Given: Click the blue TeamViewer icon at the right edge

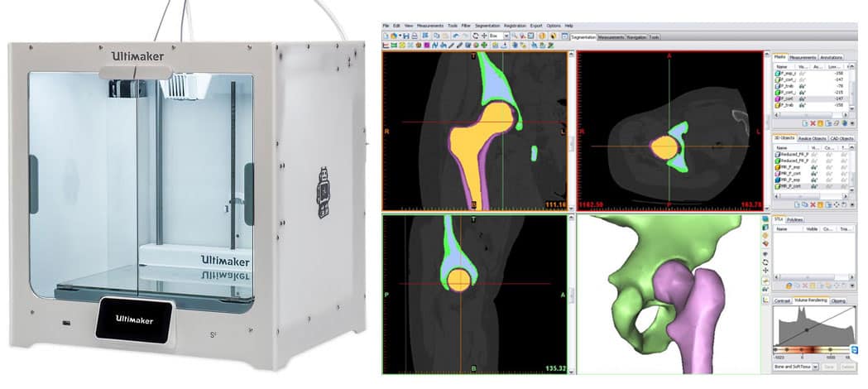Looking at the screenshot, I should coord(854,350).
